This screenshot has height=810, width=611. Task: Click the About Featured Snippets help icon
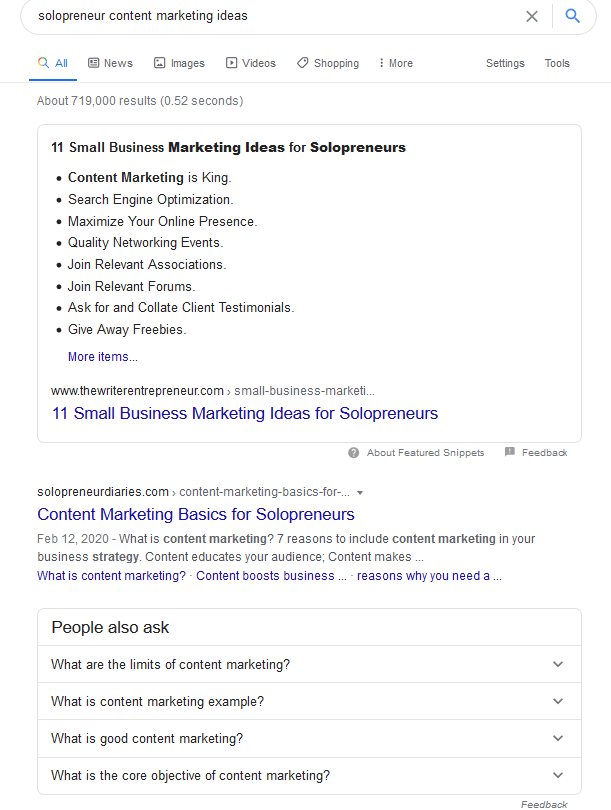click(353, 453)
